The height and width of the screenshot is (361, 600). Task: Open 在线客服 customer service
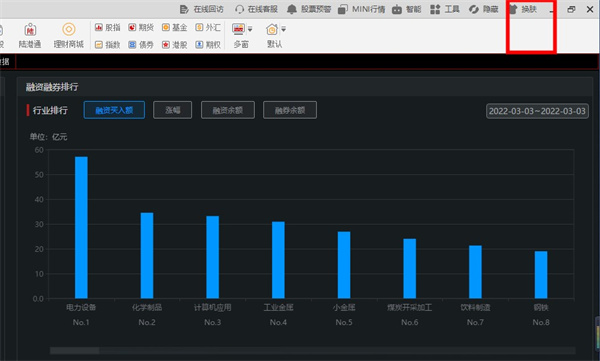[256, 9]
